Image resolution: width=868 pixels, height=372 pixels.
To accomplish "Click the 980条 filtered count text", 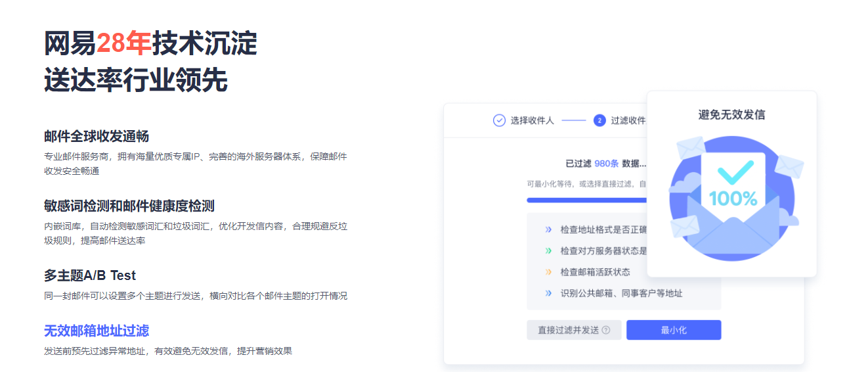I will click(607, 164).
